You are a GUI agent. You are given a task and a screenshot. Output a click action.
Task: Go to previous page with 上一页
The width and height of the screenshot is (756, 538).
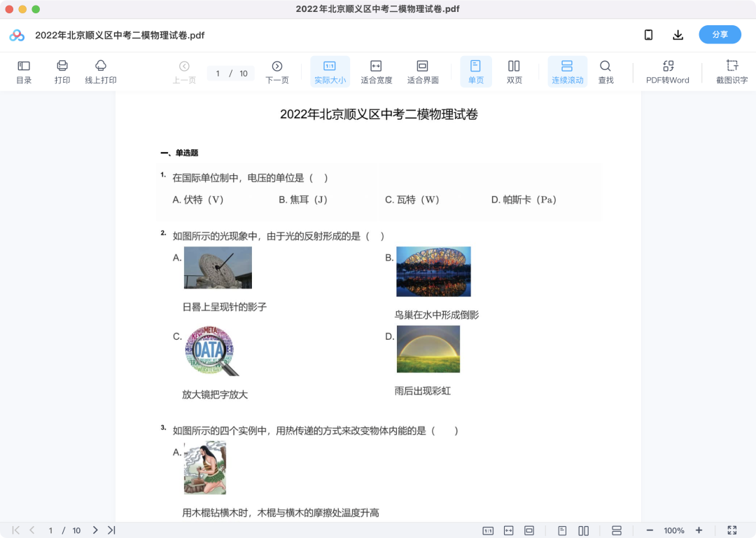pyautogui.click(x=184, y=72)
